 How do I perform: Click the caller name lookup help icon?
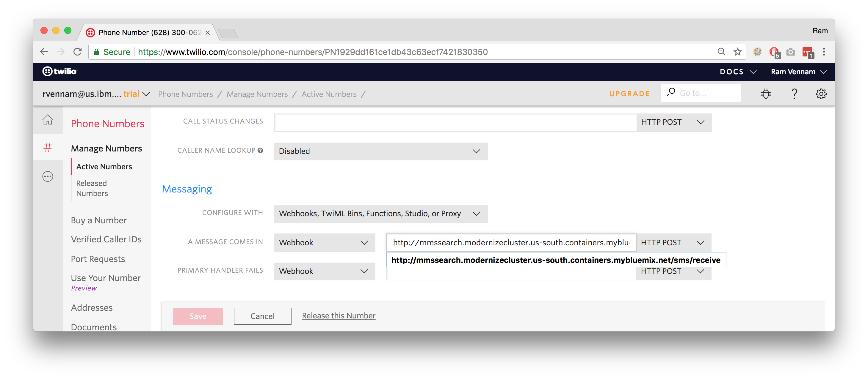point(260,151)
